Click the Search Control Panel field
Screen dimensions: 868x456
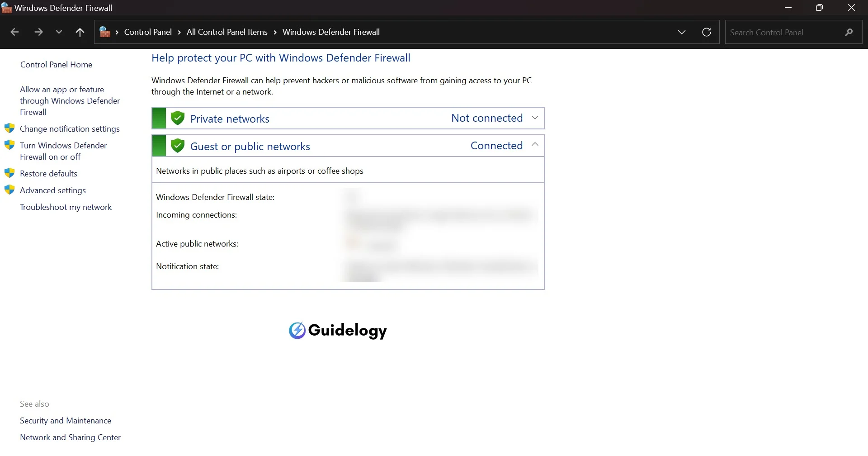[x=785, y=33]
